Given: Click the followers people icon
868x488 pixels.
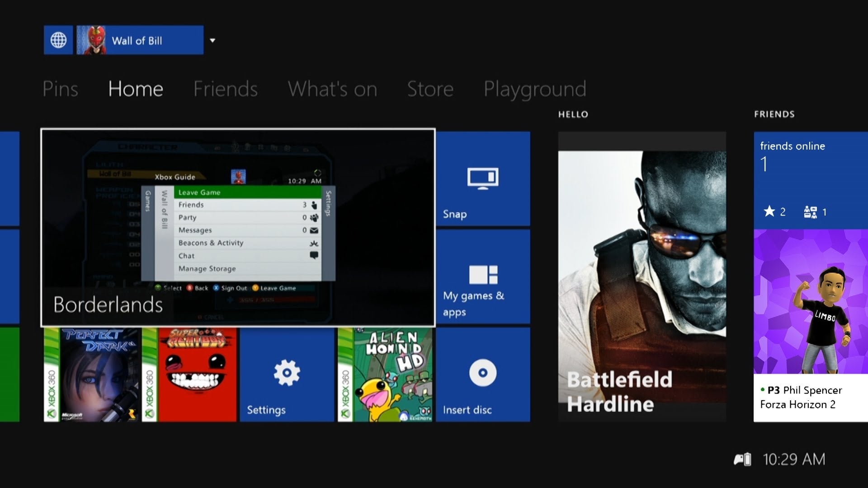Looking at the screenshot, I should point(810,212).
